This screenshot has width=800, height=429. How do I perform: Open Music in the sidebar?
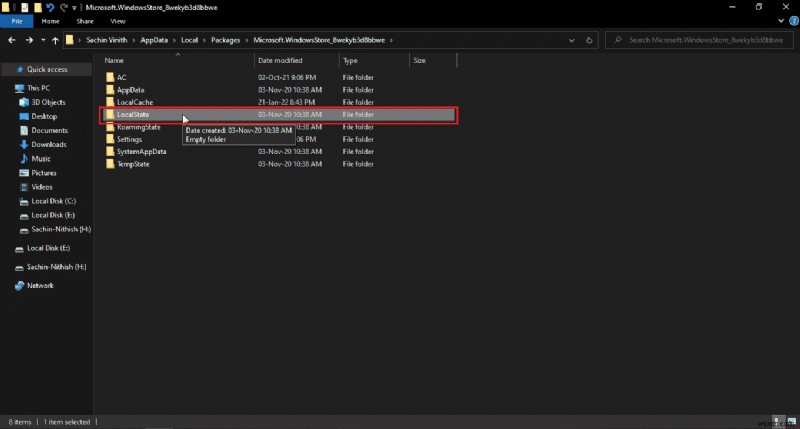point(40,159)
